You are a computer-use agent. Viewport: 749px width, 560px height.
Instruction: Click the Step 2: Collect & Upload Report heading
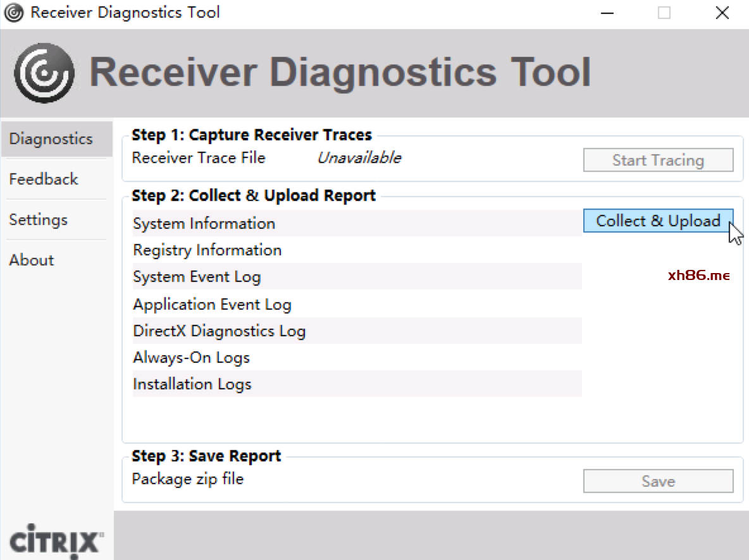254,196
